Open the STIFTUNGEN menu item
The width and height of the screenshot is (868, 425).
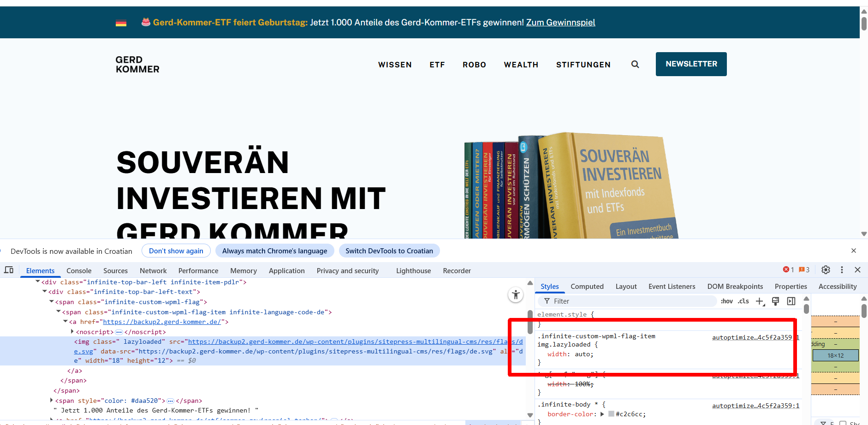[x=583, y=65]
